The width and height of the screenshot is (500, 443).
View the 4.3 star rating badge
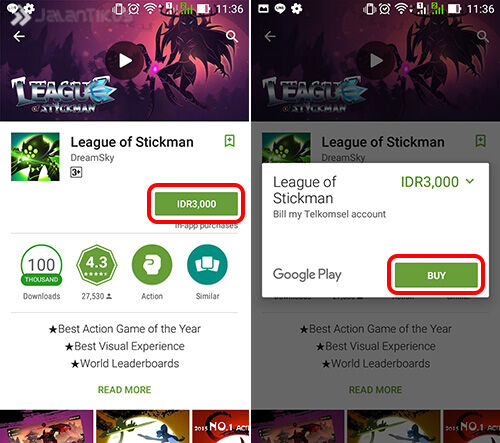97,265
